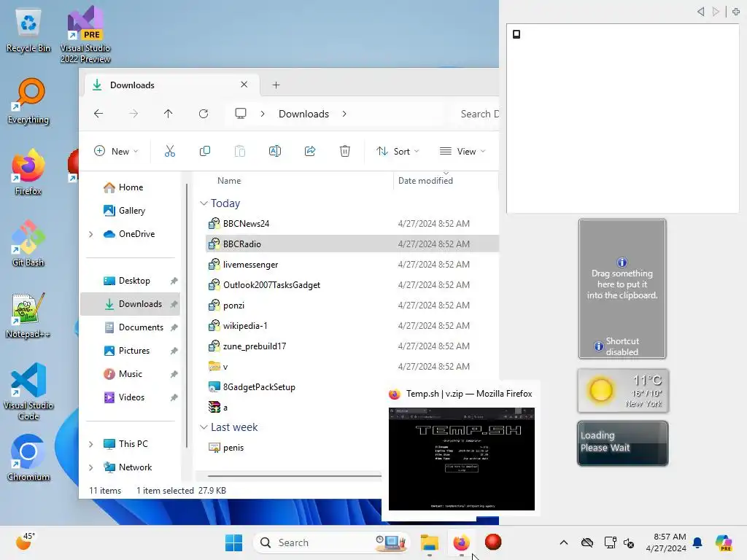
Task: Click the add gadget plus icon
Action: (x=736, y=12)
